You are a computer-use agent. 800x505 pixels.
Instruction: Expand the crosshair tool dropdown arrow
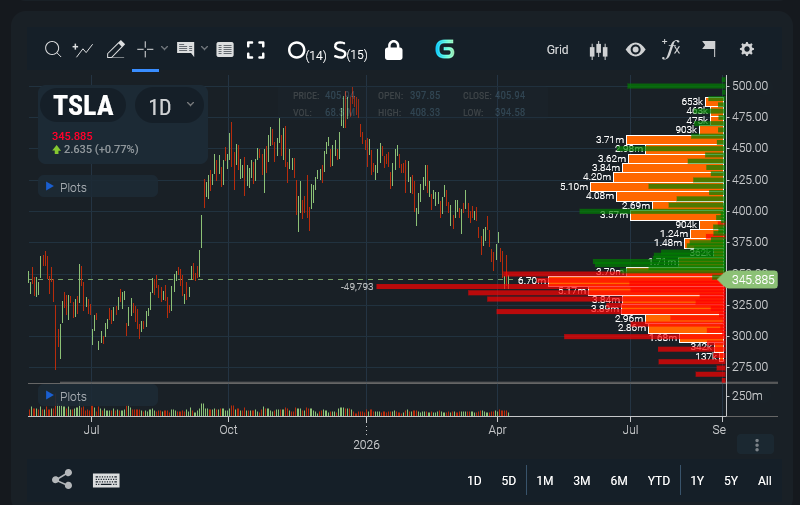click(164, 48)
